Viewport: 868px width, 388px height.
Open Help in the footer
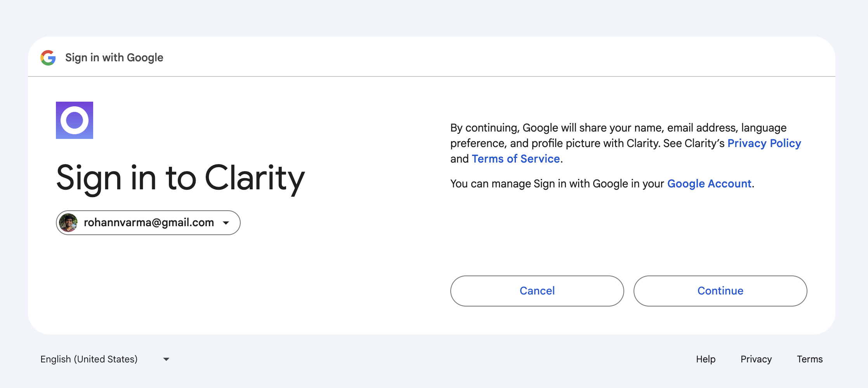tap(705, 359)
